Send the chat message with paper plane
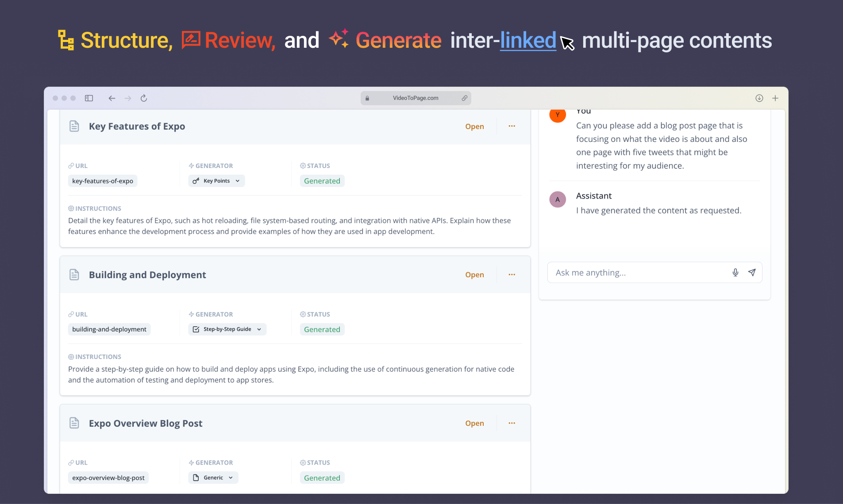The image size is (843, 504). 752,272
